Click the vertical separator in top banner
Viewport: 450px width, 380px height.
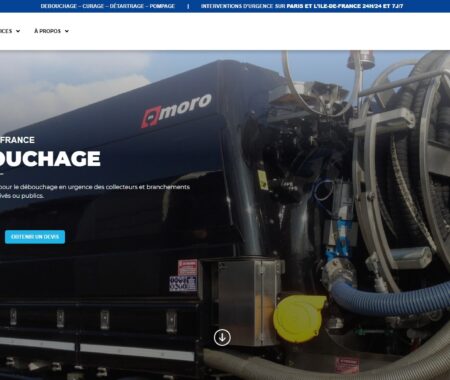click(188, 6)
